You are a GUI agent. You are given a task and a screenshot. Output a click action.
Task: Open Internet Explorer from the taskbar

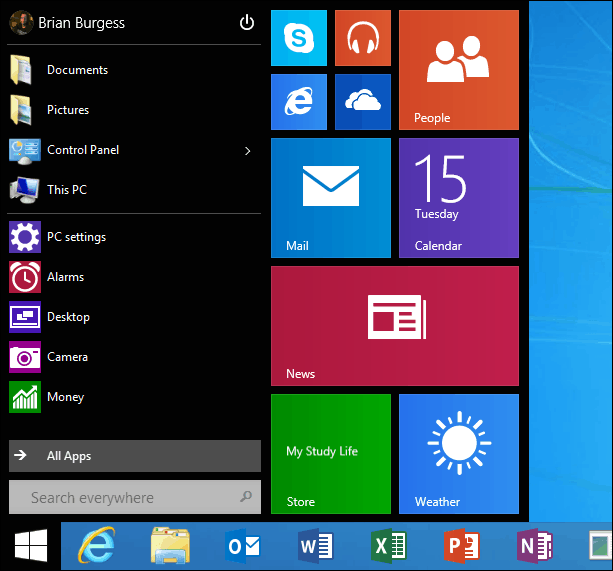pyautogui.click(x=97, y=545)
